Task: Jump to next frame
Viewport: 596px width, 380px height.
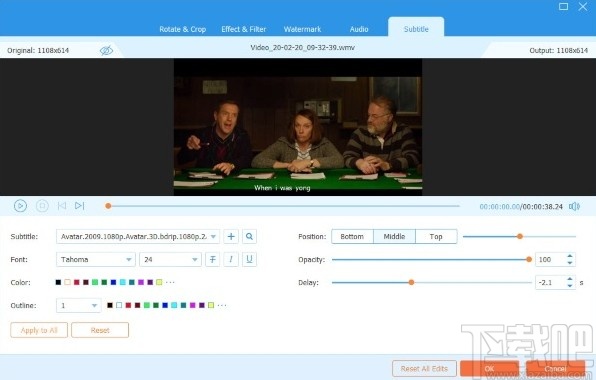Action: coord(79,206)
